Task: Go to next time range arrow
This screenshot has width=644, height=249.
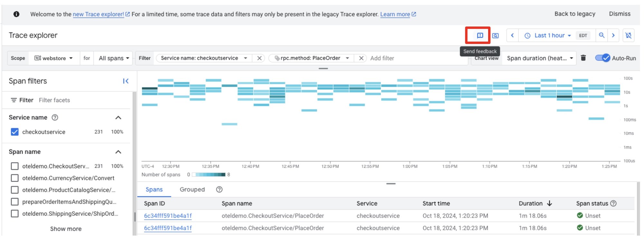Action: [613, 35]
